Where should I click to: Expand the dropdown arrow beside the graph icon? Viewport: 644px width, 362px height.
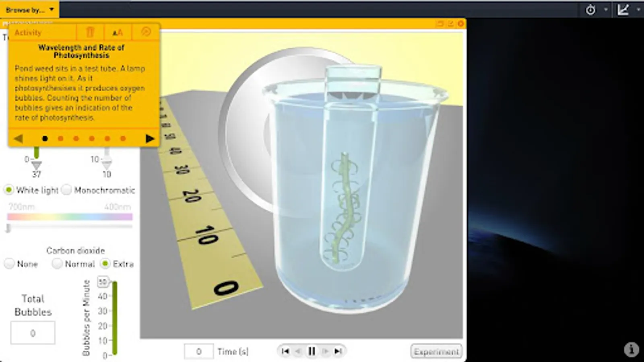click(638, 10)
